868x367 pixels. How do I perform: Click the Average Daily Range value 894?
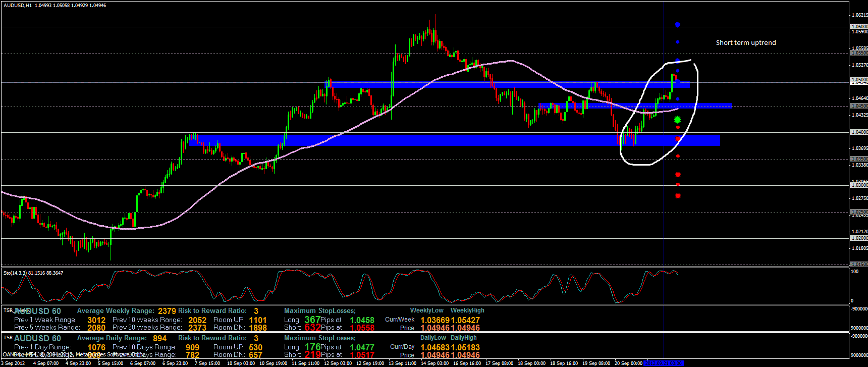pos(159,339)
